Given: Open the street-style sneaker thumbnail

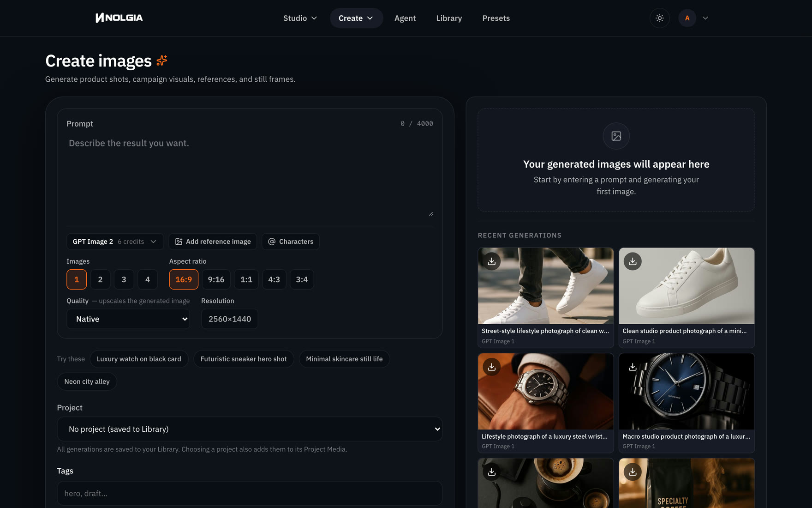Looking at the screenshot, I should click(x=546, y=286).
